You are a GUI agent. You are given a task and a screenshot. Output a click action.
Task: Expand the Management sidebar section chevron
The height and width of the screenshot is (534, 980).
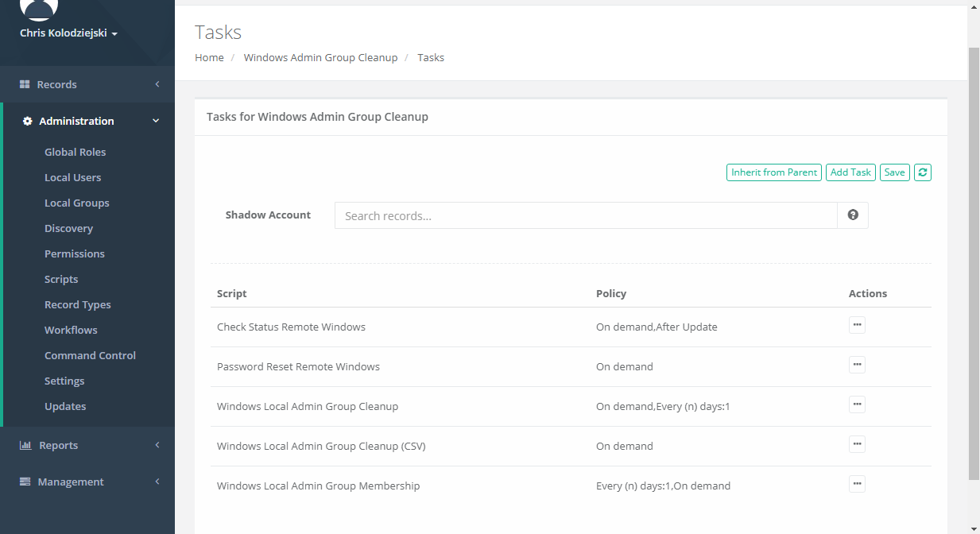point(157,482)
